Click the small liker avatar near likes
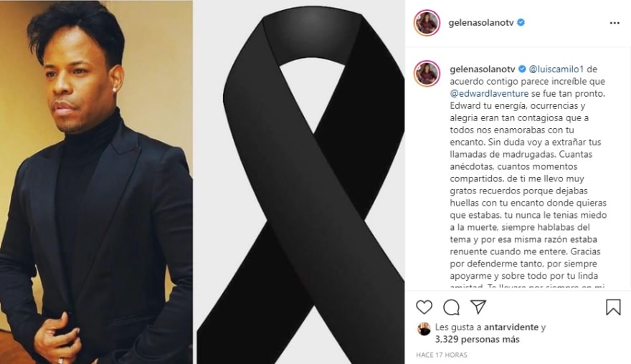Screen dimensions: 631x364 point(424,329)
